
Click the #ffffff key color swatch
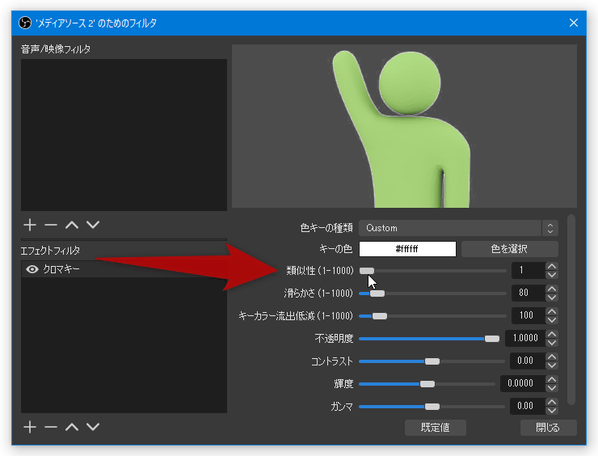pyautogui.click(x=407, y=249)
